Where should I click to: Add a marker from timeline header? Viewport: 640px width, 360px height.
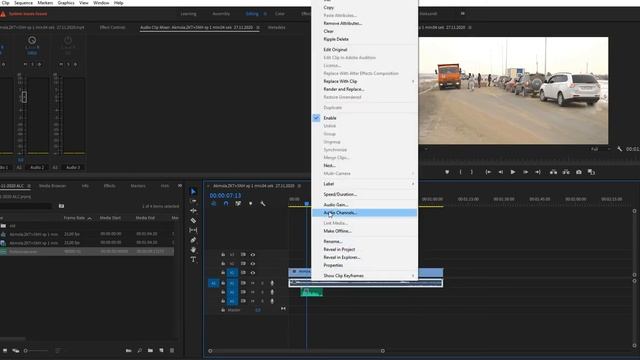pos(250,203)
